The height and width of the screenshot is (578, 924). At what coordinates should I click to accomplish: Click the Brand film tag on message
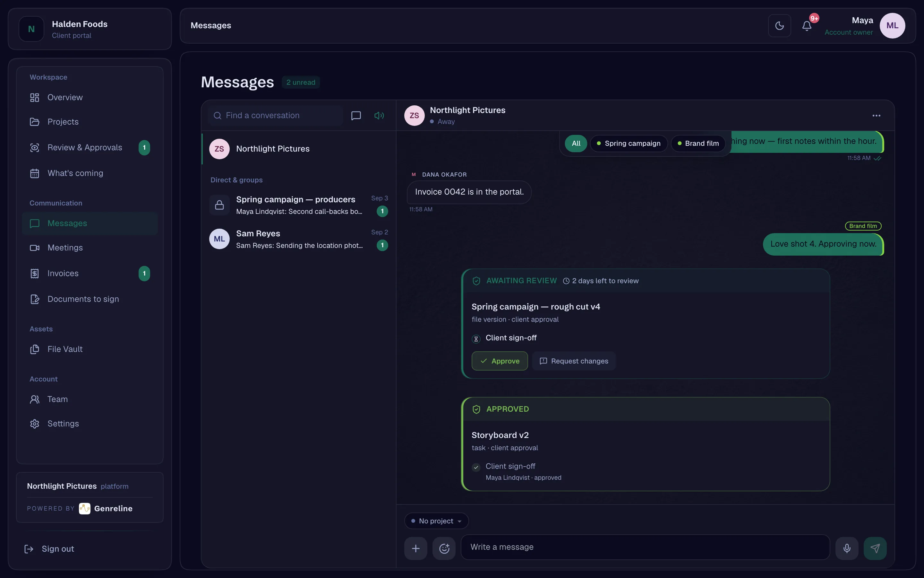tap(863, 226)
